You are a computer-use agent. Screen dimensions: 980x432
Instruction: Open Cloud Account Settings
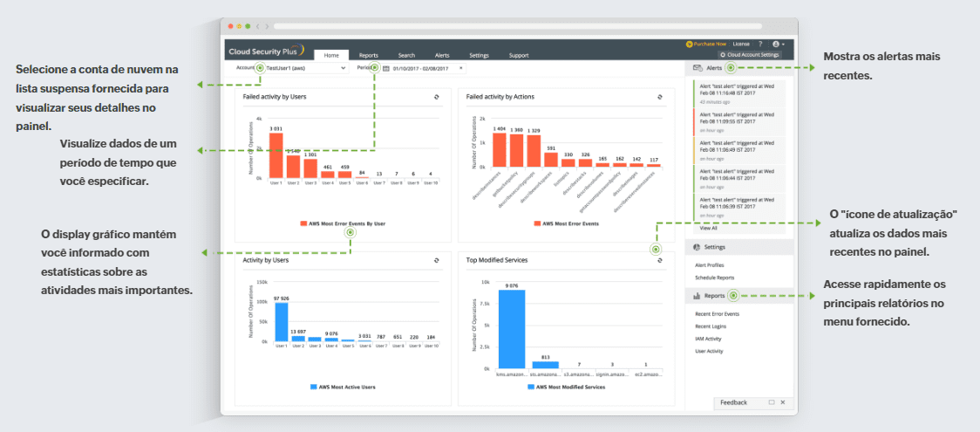tap(754, 54)
